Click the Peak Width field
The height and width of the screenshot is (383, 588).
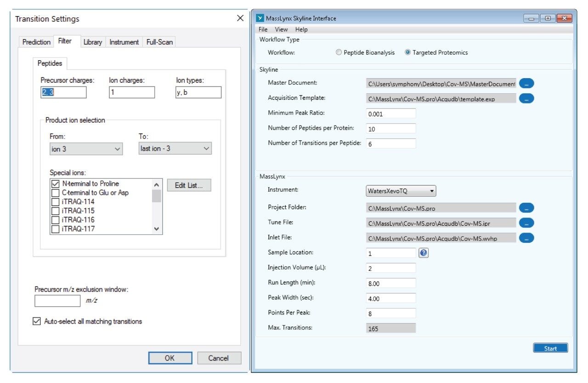click(x=391, y=298)
